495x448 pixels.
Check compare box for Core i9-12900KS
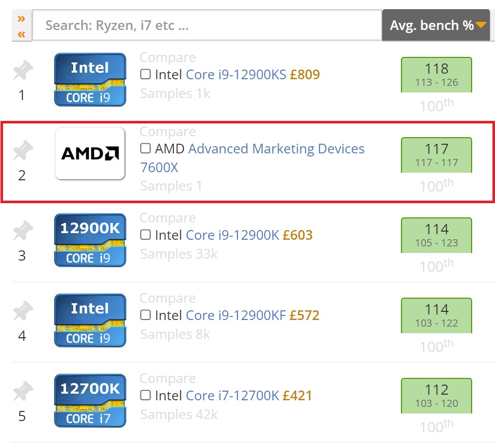tap(145, 75)
